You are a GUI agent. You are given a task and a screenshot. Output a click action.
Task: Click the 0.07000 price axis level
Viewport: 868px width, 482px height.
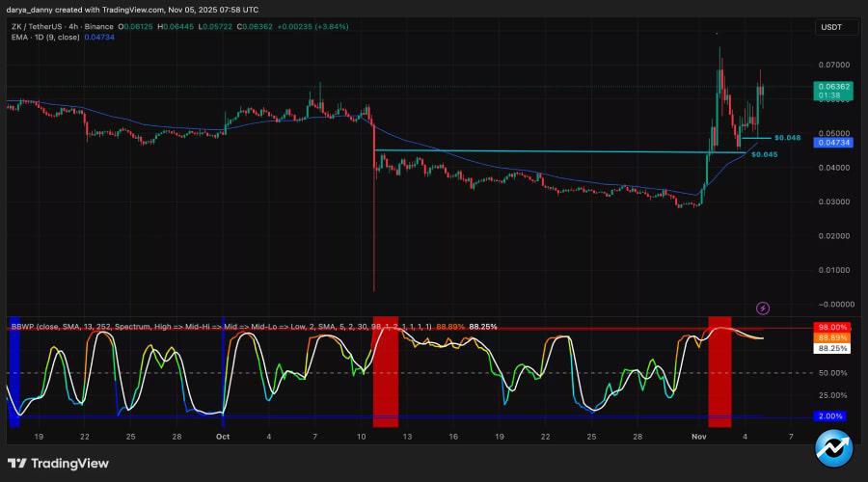pyautogui.click(x=831, y=65)
